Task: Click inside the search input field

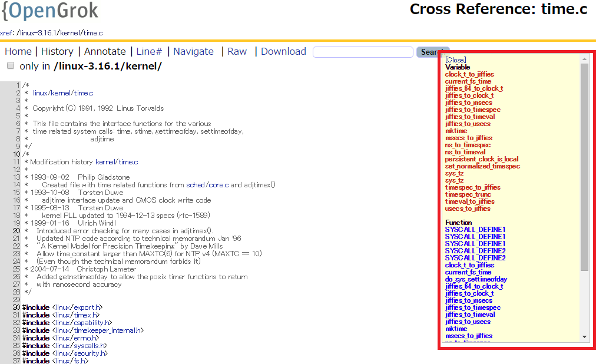Action: [x=363, y=52]
